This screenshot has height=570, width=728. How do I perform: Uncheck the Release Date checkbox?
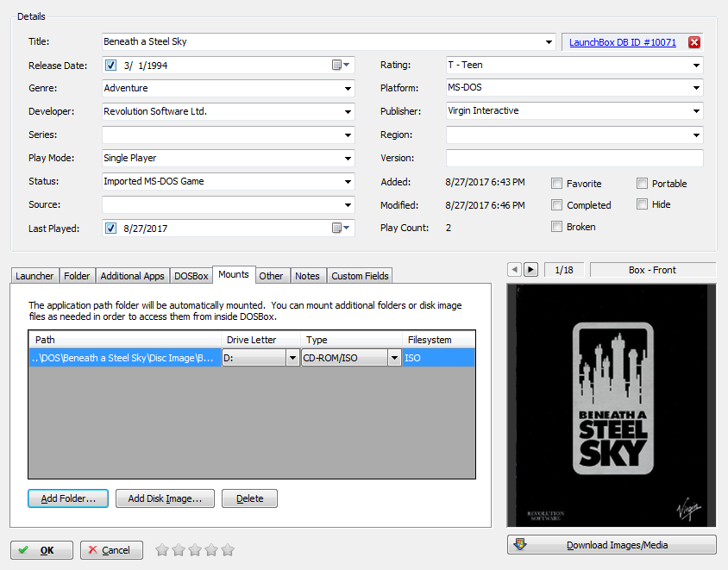tap(110, 65)
